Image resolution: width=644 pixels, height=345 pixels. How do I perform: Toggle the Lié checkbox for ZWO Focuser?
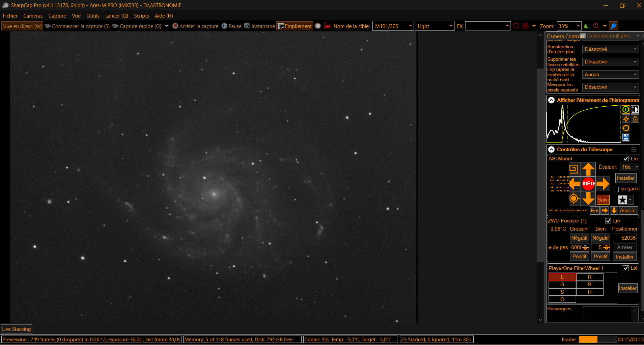(608, 221)
